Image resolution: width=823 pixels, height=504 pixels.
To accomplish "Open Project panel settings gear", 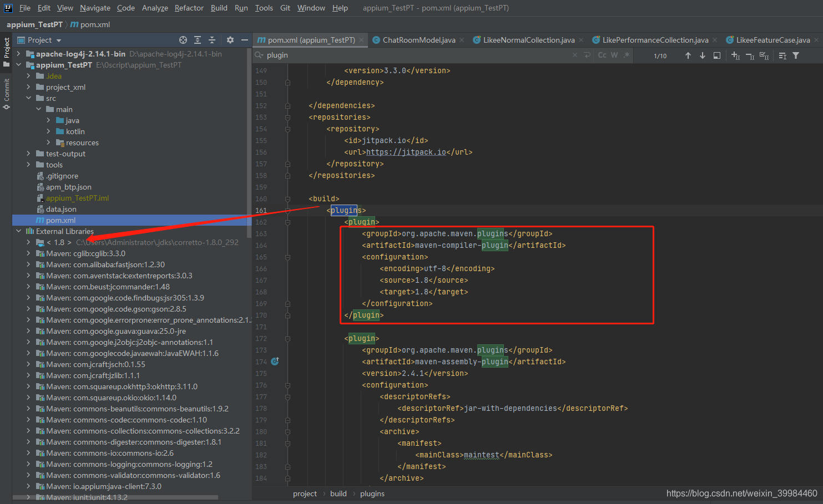I will 230,40.
